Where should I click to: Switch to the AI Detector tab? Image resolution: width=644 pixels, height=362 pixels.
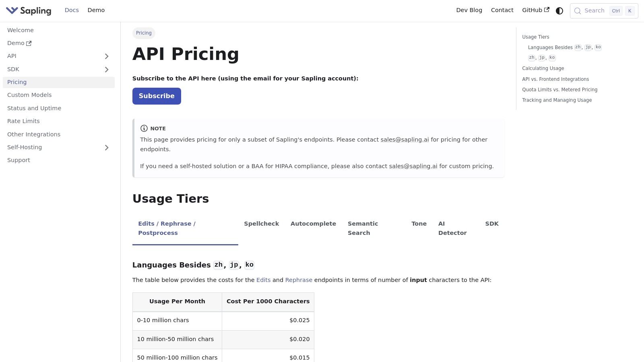coord(452,228)
